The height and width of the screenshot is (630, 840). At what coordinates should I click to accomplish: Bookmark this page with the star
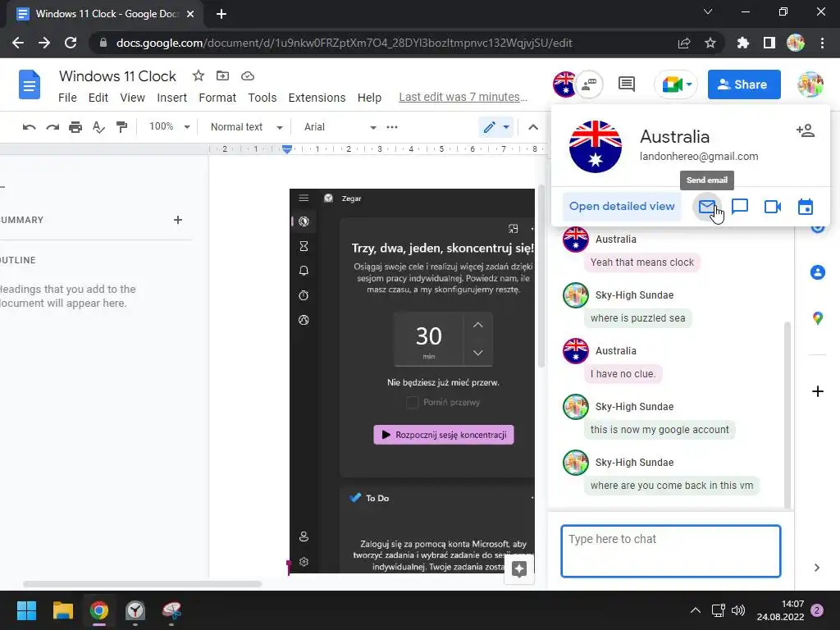710,43
